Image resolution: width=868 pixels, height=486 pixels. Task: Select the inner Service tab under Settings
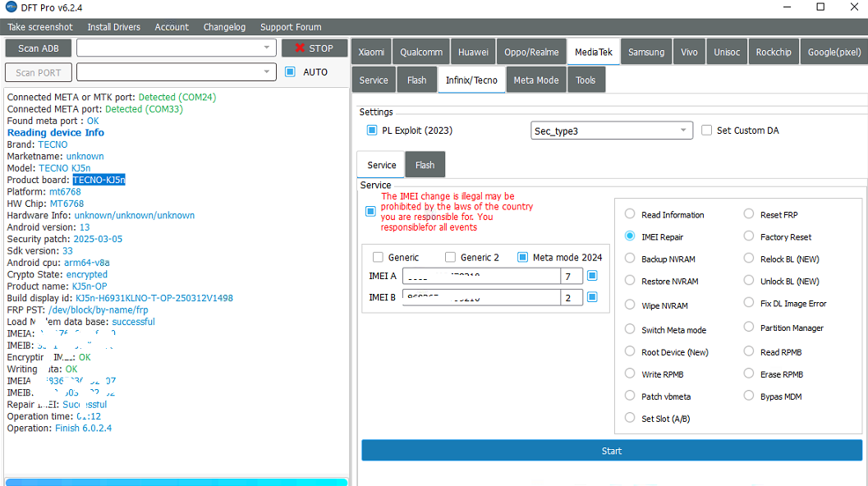pyautogui.click(x=381, y=165)
